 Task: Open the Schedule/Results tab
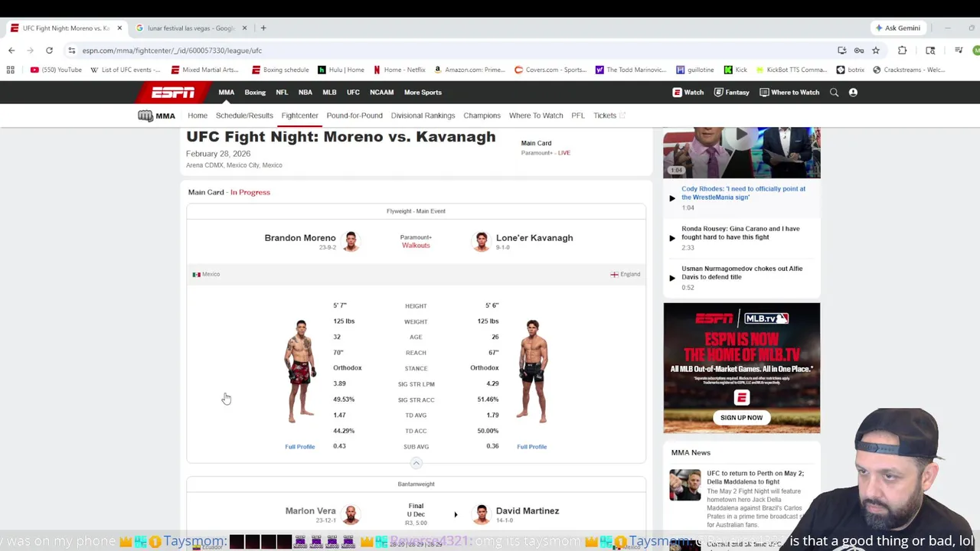(244, 116)
